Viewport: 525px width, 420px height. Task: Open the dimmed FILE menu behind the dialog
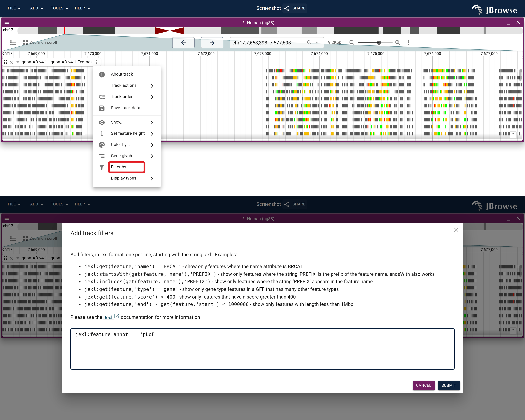[14, 204]
